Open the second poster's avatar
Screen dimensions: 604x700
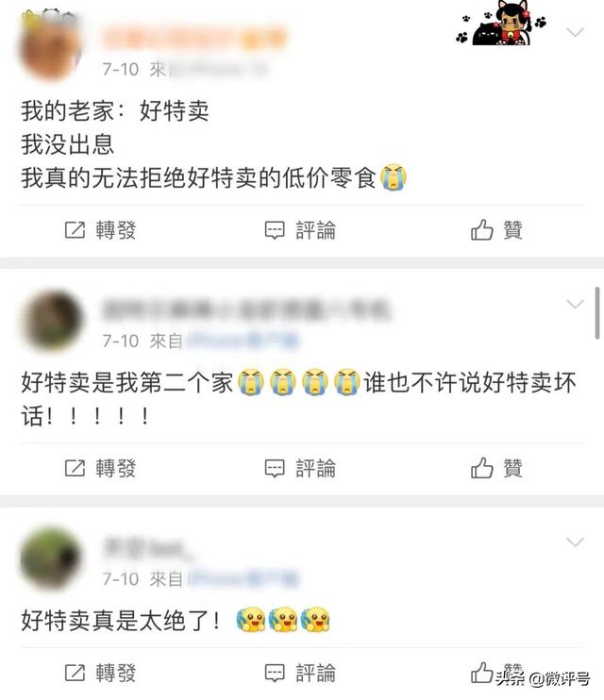tap(52, 321)
